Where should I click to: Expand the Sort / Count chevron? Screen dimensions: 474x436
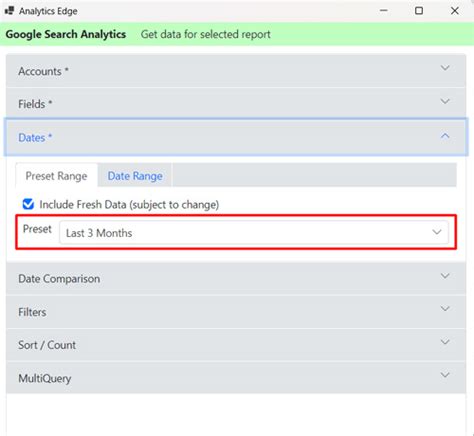445,342
